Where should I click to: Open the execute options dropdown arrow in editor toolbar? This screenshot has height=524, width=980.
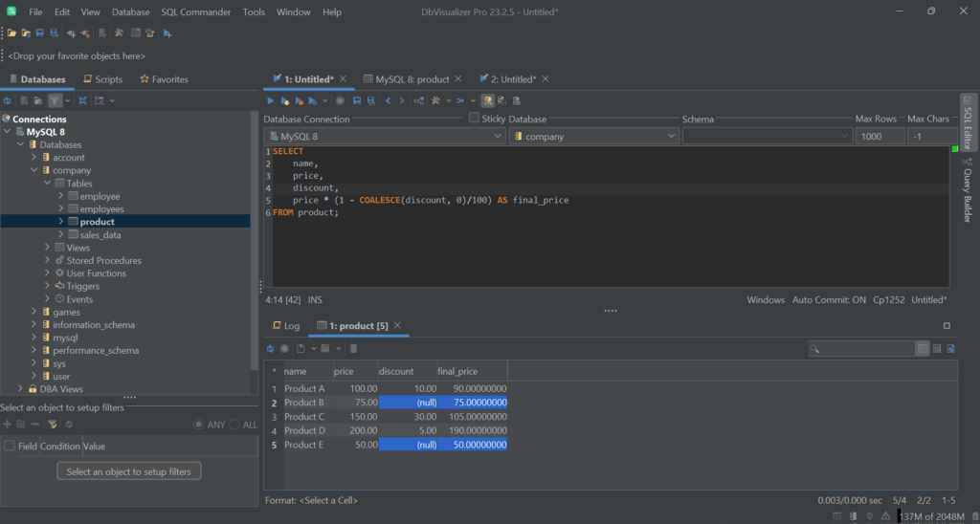point(325,100)
